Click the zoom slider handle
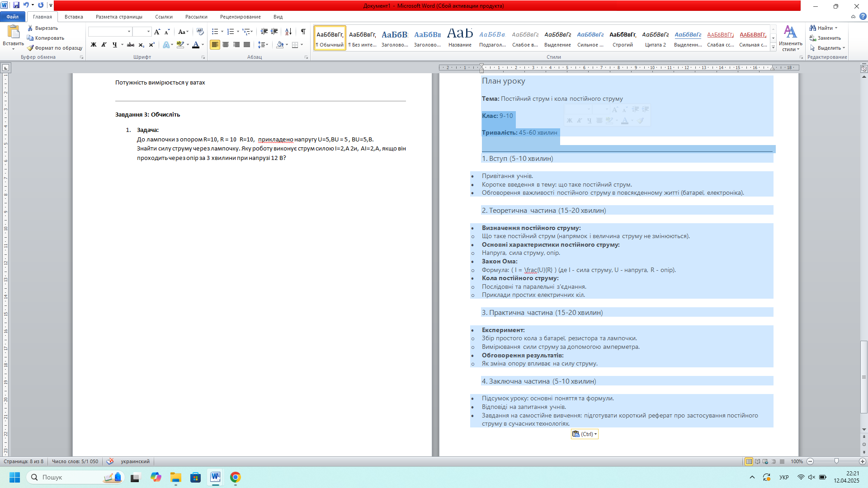This screenshot has width=868, height=488. pyautogui.click(x=836, y=461)
